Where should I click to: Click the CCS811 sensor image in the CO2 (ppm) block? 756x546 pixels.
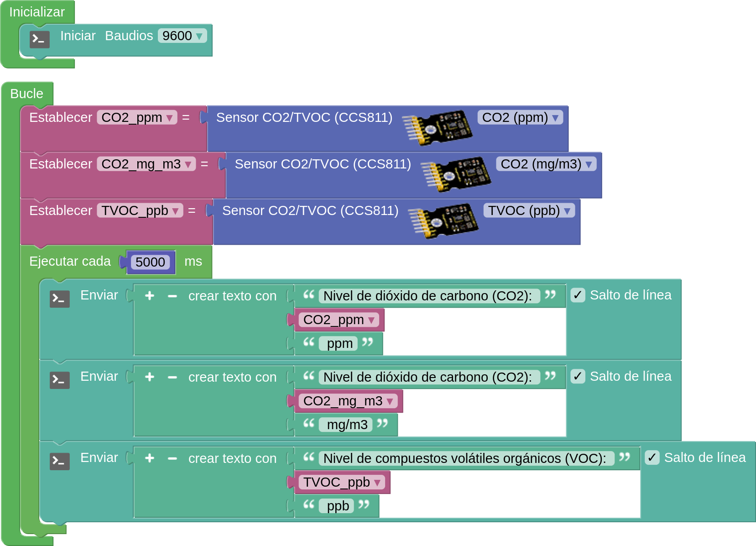pyautogui.click(x=437, y=127)
